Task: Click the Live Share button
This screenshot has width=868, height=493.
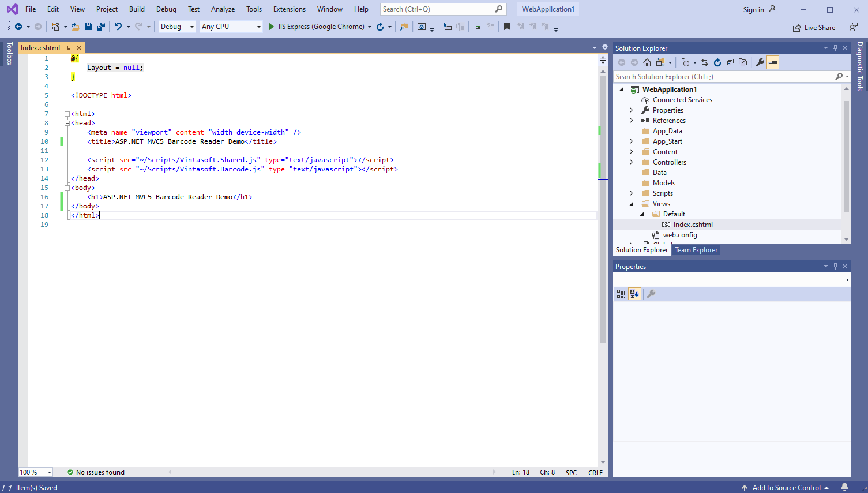Action: [814, 28]
